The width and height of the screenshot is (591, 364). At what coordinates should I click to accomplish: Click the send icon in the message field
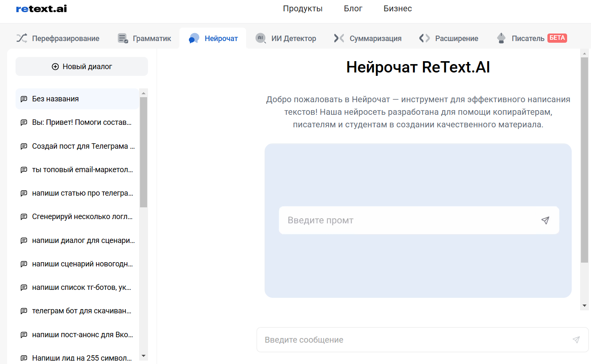[x=576, y=340]
